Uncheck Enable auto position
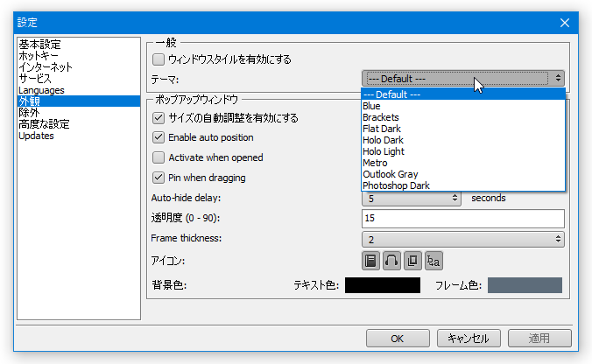The image size is (592, 364). click(x=159, y=137)
